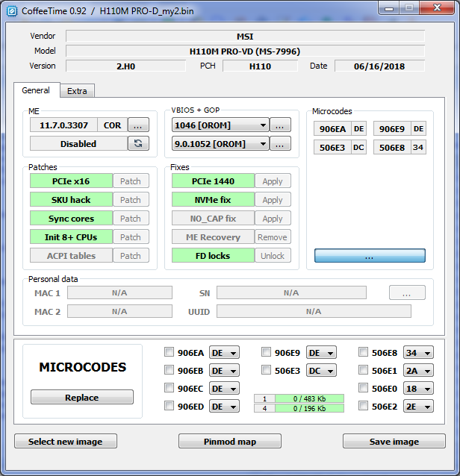
Task: Check the 506E2 microcode checkbox
Action: (363, 406)
